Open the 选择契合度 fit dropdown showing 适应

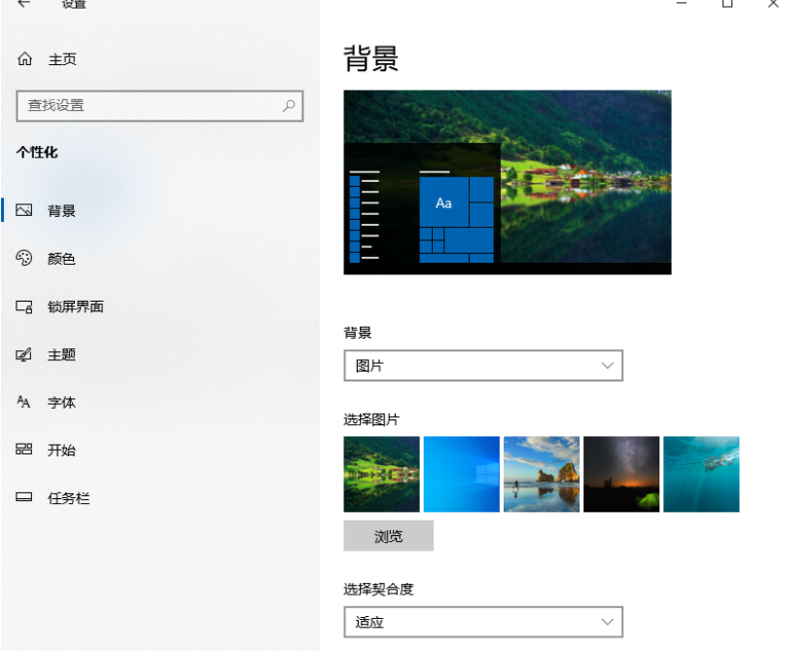point(483,621)
